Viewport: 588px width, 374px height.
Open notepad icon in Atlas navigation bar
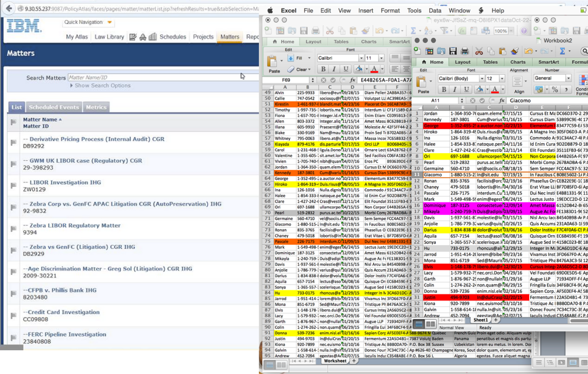pyautogui.click(x=133, y=37)
